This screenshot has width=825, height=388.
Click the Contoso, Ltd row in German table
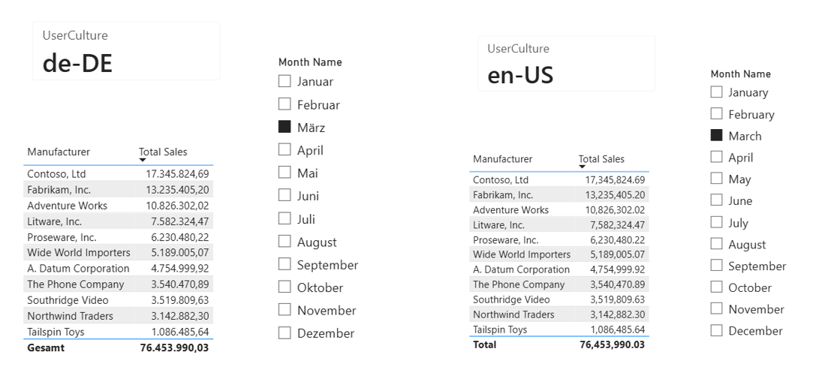point(118,174)
